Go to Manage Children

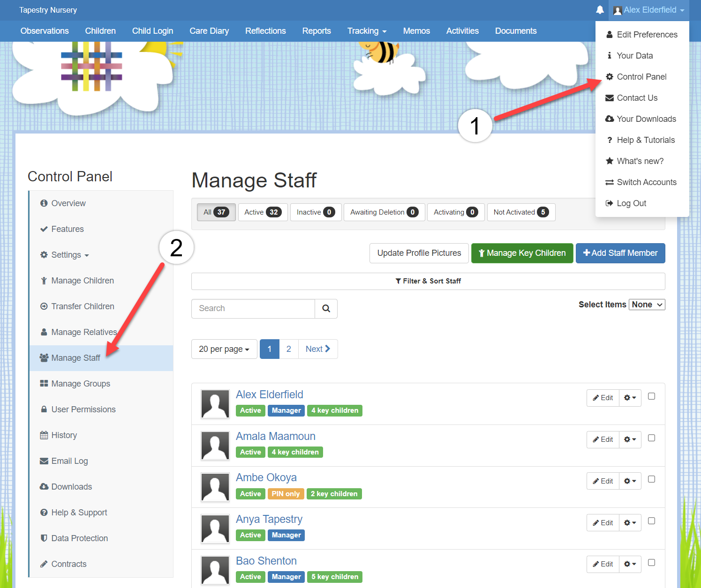click(x=101, y=281)
